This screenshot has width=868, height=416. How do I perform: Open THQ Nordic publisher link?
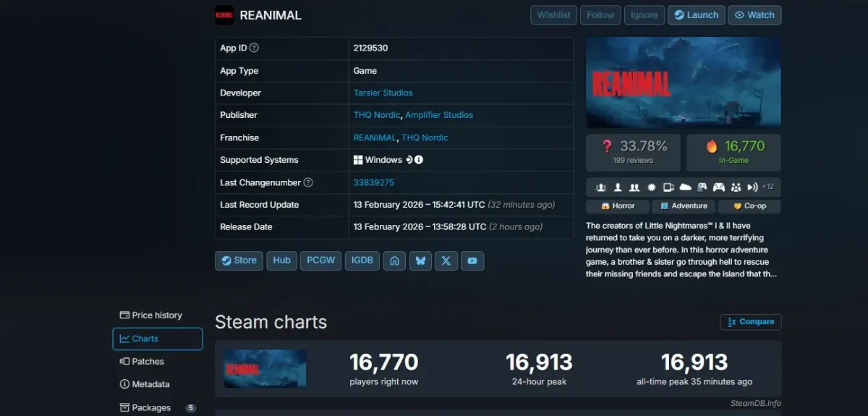(377, 115)
